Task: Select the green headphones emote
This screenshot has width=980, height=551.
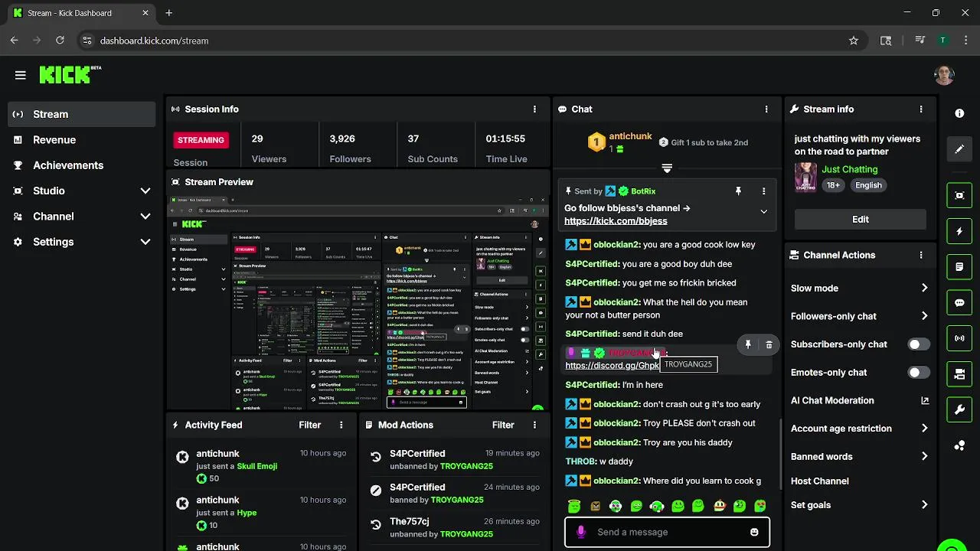Action: 657,506
